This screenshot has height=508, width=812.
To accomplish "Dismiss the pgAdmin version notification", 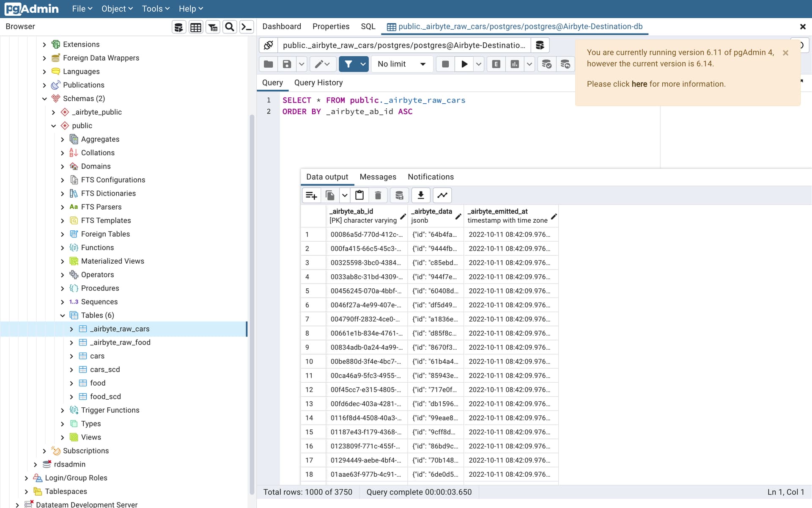I will pos(785,53).
